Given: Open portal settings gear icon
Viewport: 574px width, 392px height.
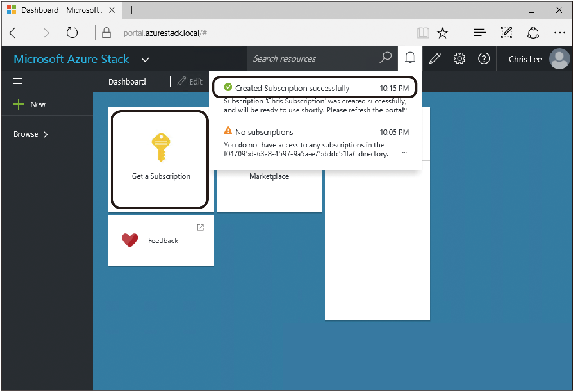Looking at the screenshot, I should pyautogui.click(x=459, y=58).
